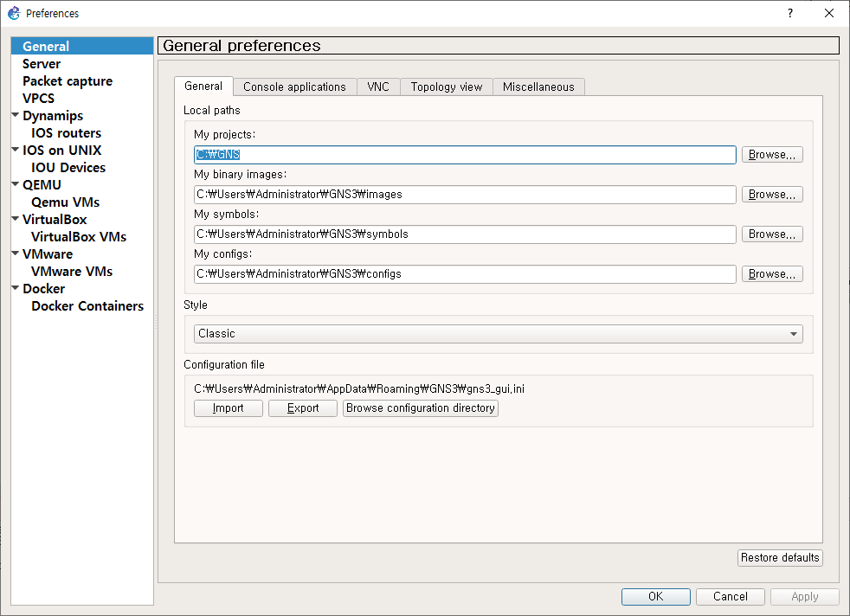This screenshot has height=616, width=850.
Task: Open IOU Devices settings
Action: [68, 167]
